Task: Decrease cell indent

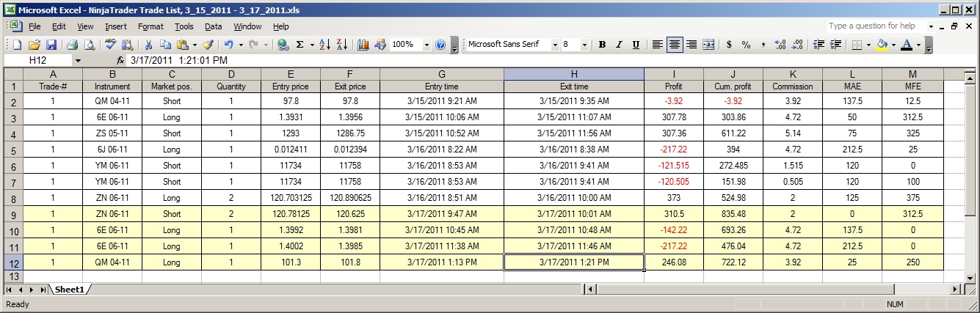Action: tap(819, 45)
